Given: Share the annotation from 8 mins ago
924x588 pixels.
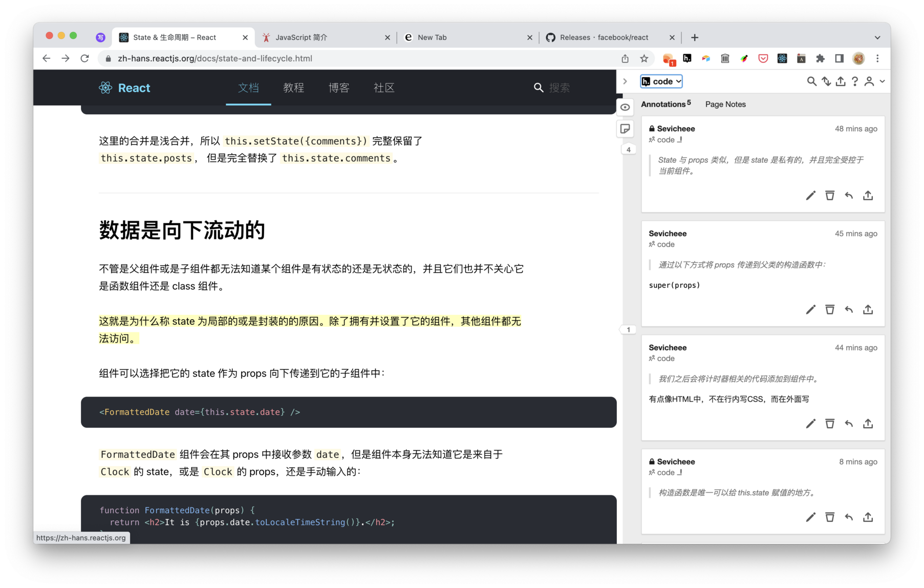Looking at the screenshot, I should (x=868, y=517).
